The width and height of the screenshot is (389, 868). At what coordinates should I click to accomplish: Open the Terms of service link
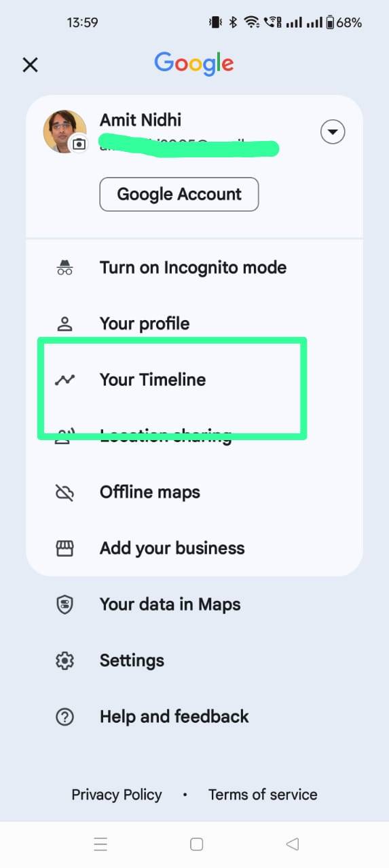click(263, 794)
